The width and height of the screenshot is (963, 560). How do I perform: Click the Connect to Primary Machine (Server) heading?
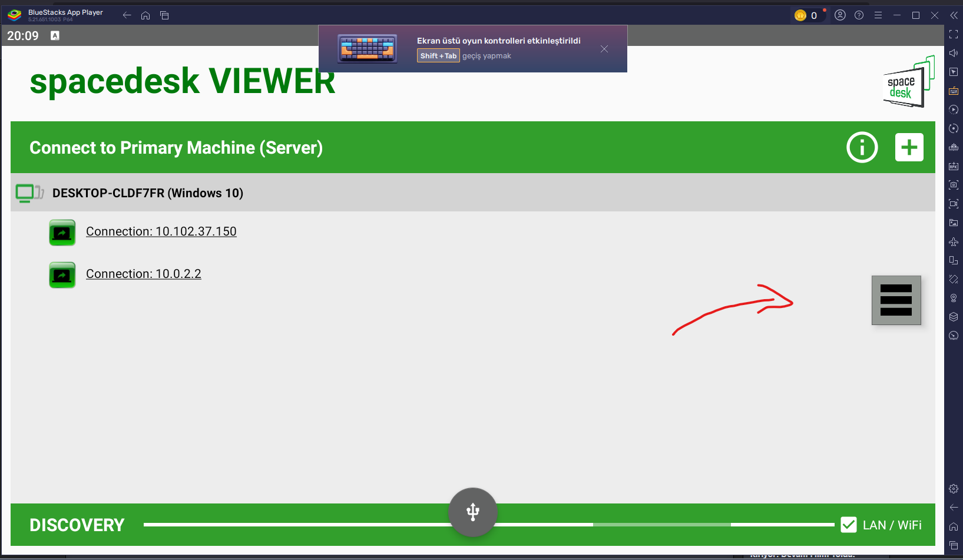(176, 148)
